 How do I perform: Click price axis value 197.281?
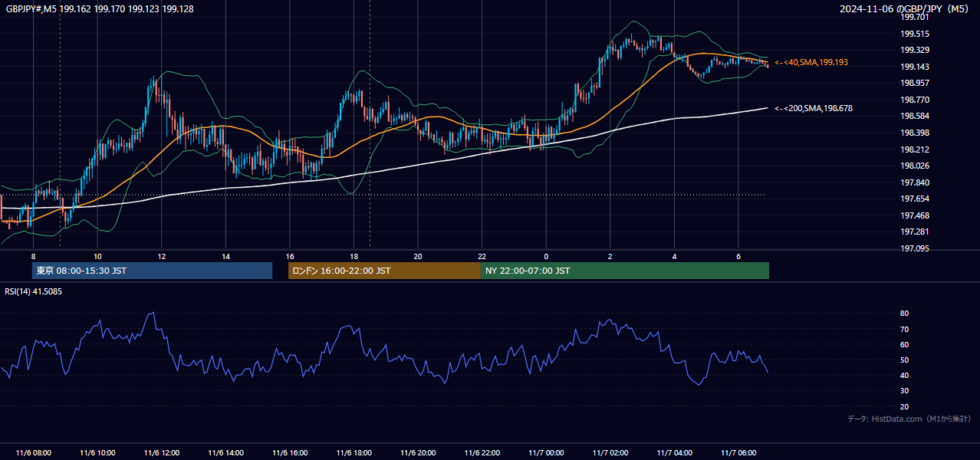pos(915,232)
